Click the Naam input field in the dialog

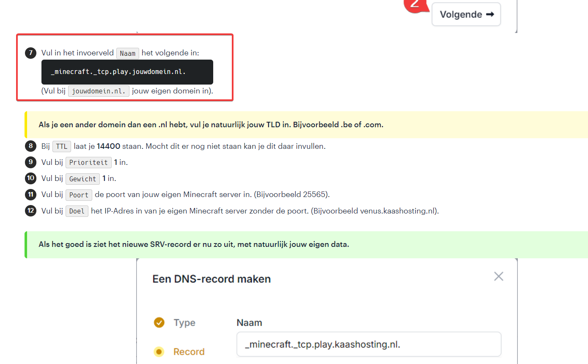tap(368, 344)
